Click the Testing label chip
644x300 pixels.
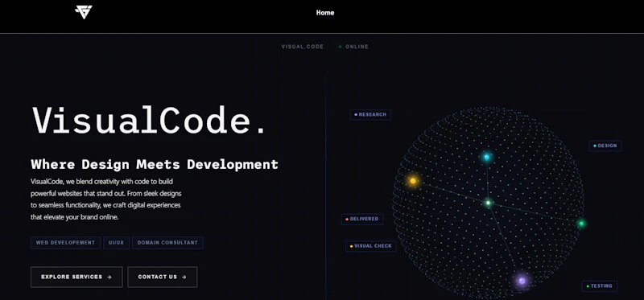coord(600,286)
